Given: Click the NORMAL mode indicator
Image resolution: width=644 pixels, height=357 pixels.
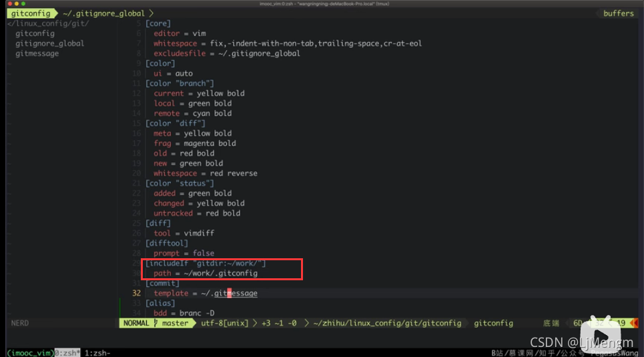Looking at the screenshot, I should 136,324.
